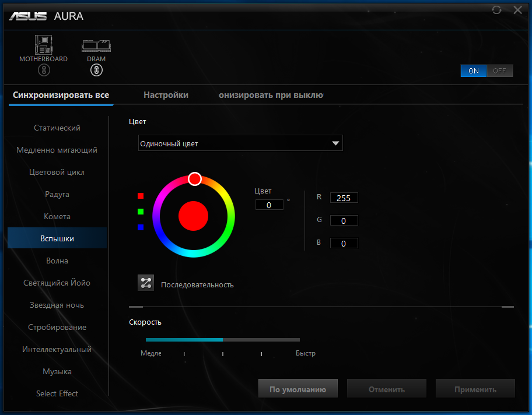Click the Скорость speed slider track

point(223,339)
